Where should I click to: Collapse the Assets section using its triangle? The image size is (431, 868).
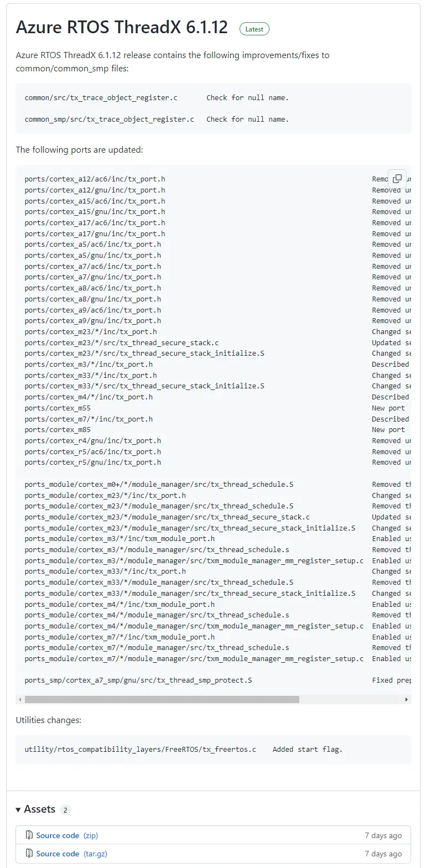coord(18,809)
